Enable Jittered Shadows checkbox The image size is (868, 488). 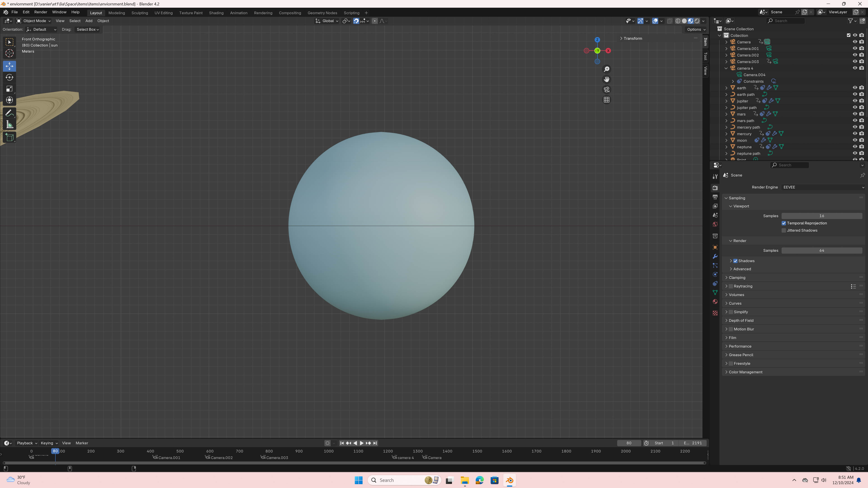784,230
